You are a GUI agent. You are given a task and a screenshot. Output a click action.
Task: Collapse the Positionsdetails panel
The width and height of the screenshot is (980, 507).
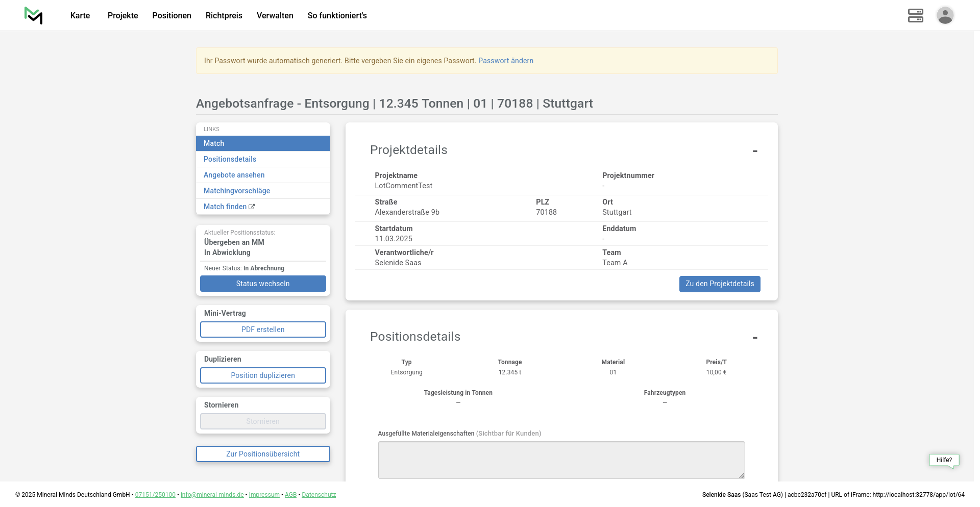[x=754, y=338]
